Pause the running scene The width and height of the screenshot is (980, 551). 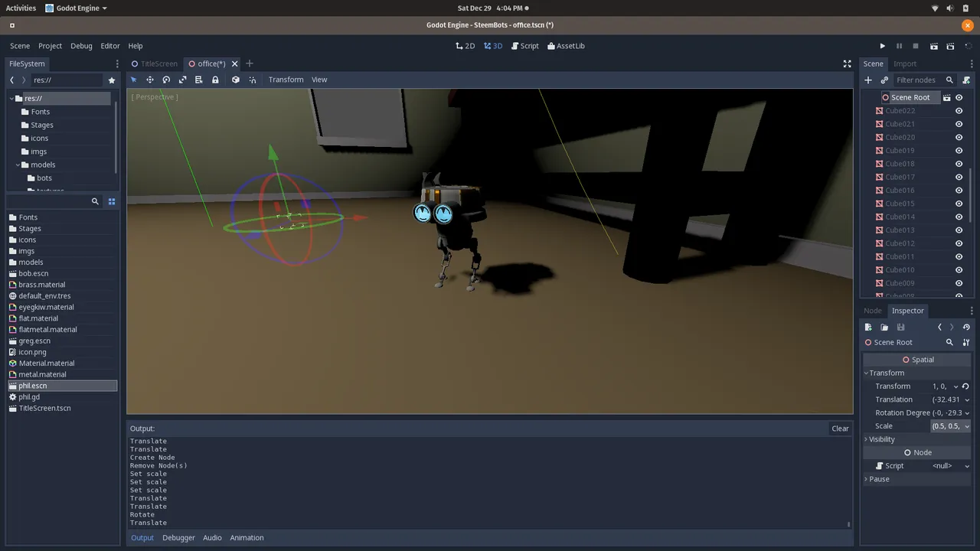[899, 46]
